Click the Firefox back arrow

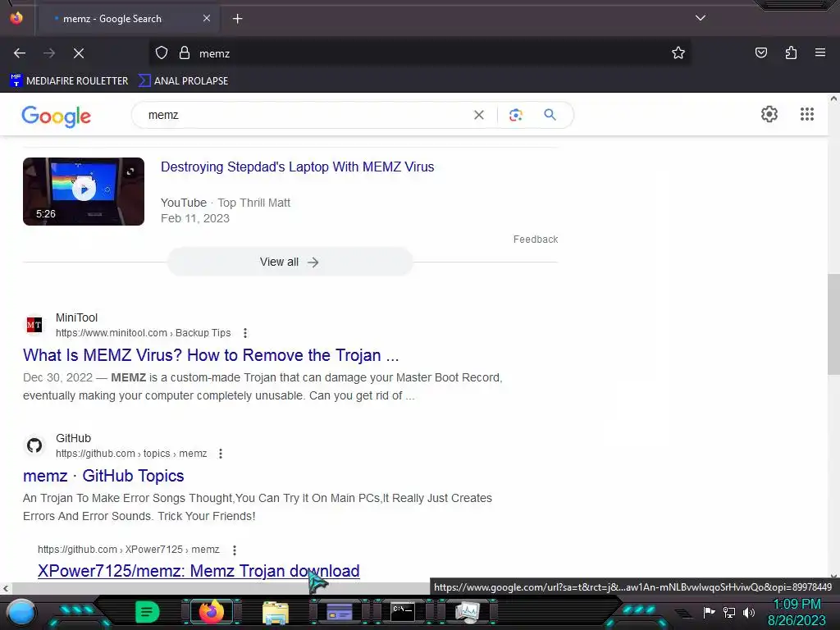(20, 53)
